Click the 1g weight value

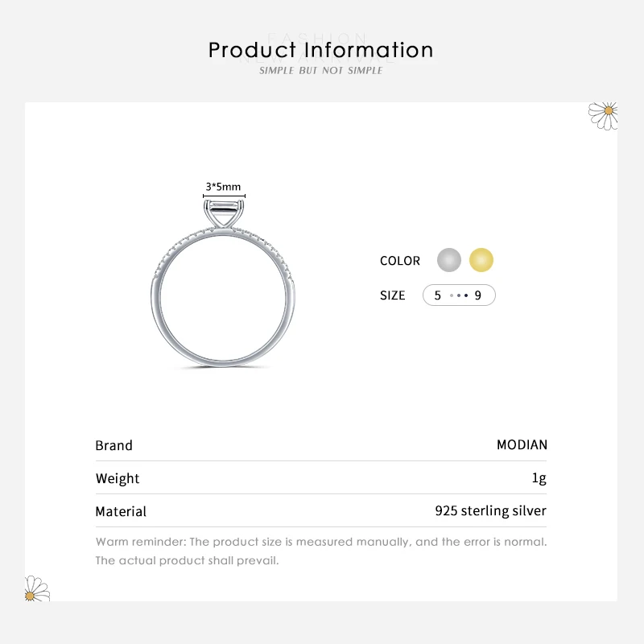tap(539, 478)
